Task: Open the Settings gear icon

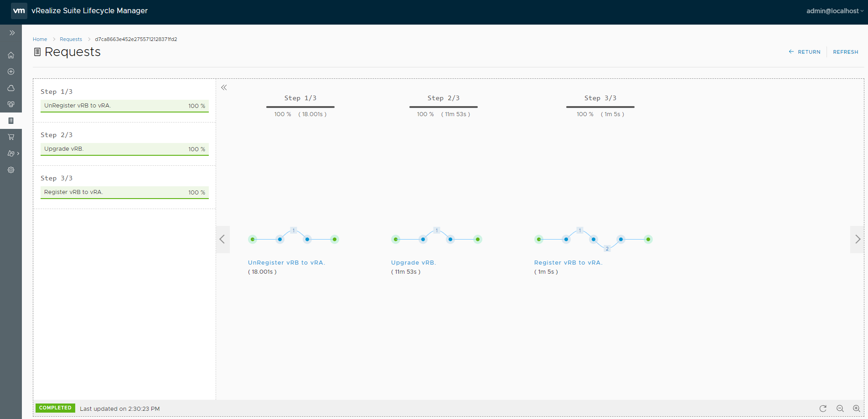Action: (11, 170)
